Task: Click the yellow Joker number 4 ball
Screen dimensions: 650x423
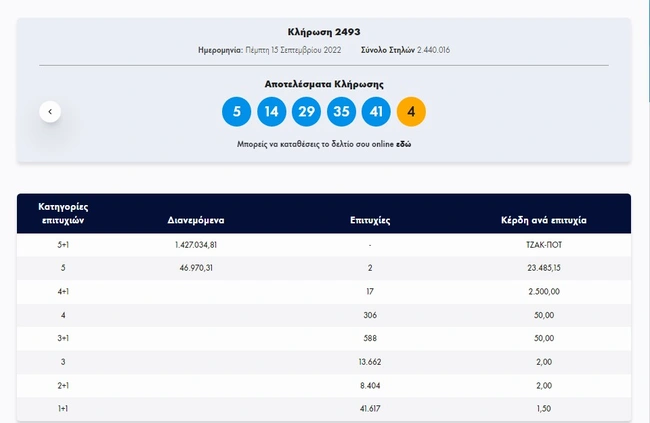Action: pyautogui.click(x=411, y=112)
